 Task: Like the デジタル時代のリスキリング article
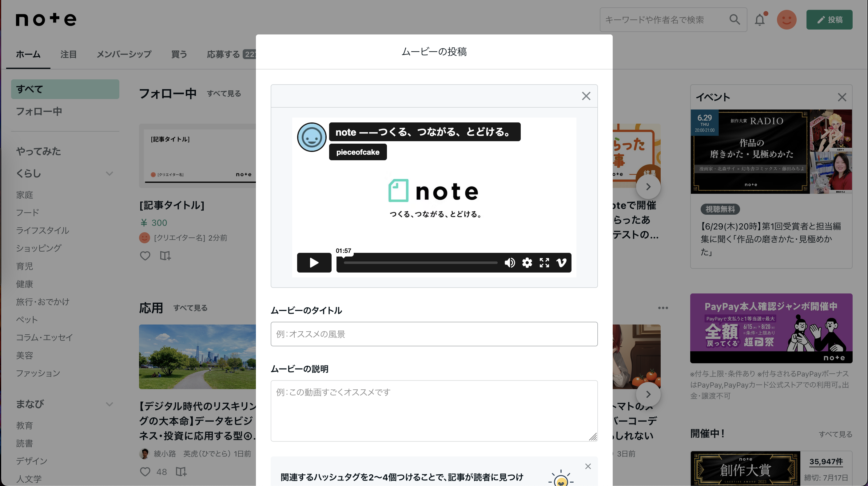coord(145,472)
